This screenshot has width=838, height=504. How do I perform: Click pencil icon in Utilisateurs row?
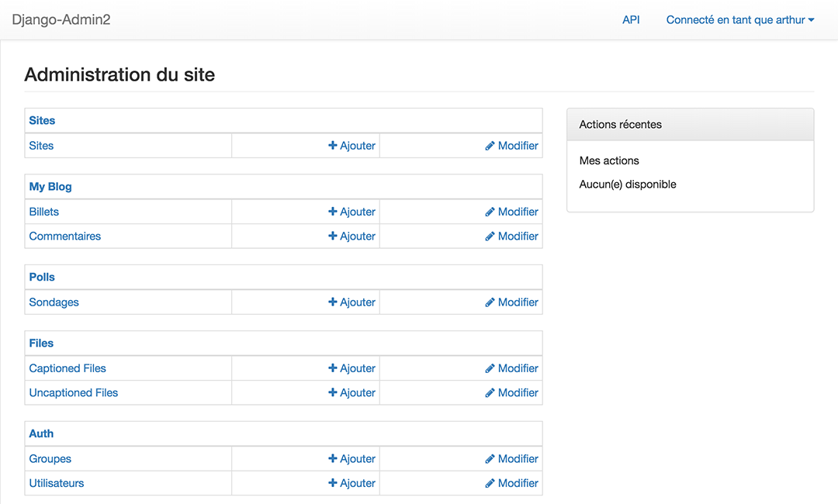(490, 484)
